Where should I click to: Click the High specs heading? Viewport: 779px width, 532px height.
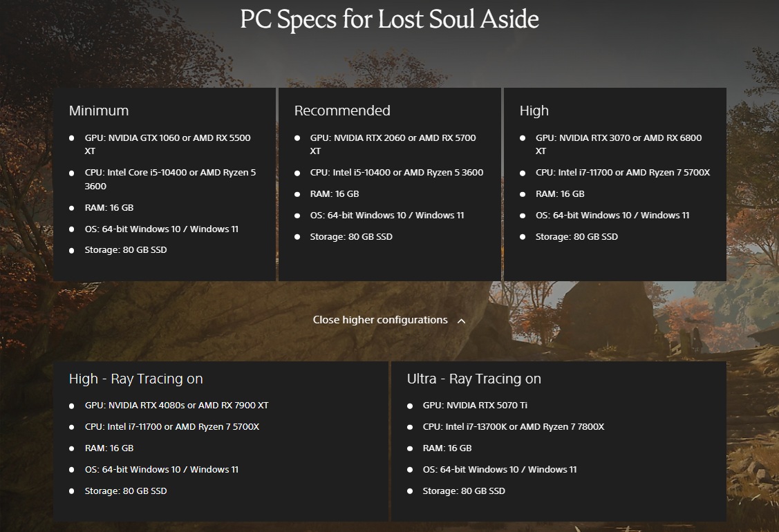point(534,111)
